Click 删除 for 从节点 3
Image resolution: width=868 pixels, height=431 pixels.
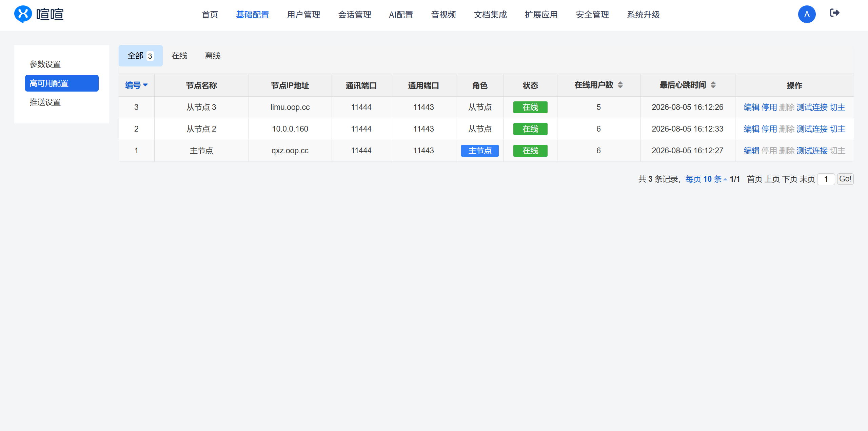tap(787, 107)
